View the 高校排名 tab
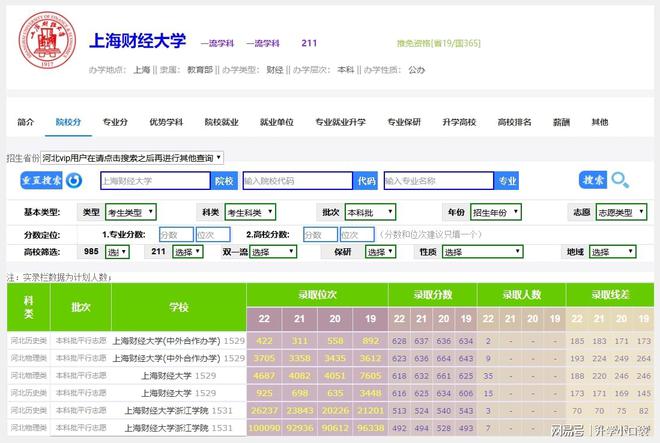This screenshot has height=443, width=660. [x=514, y=122]
